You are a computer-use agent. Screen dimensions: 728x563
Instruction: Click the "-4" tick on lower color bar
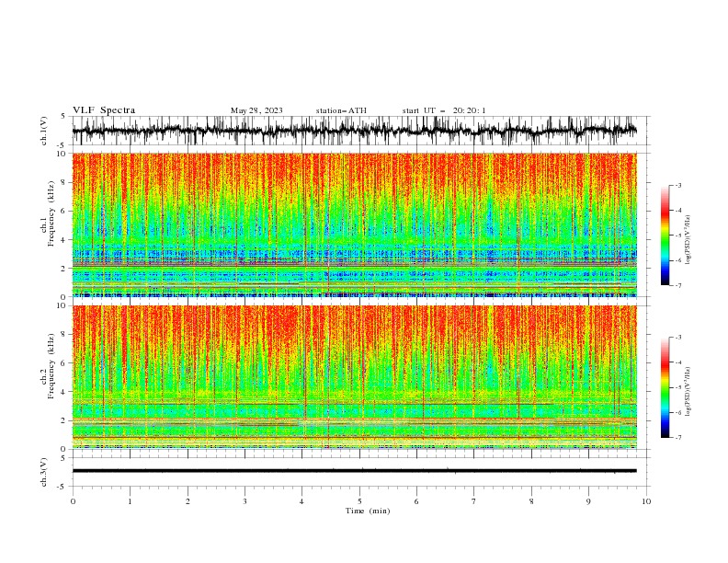pos(678,362)
